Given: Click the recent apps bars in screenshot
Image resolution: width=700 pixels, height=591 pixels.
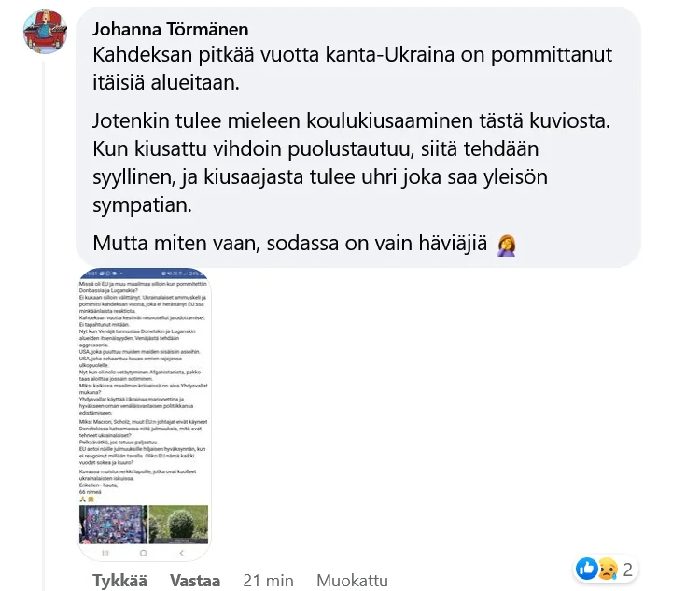Looking at the screenshot, I should click(x=105, y=553).
